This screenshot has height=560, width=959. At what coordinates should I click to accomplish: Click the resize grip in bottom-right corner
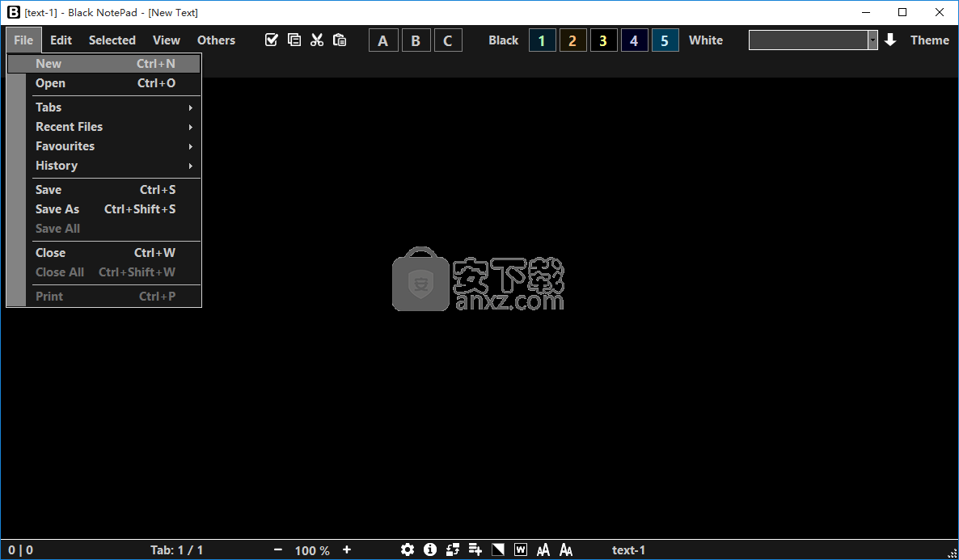point(952,554)
